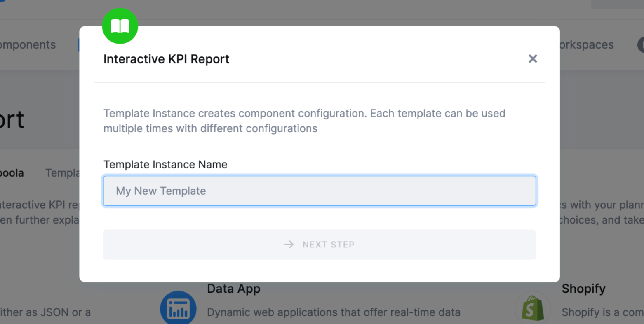Open the Components navigation item
This screenshot has width=644, height=324.
[28, 45]
